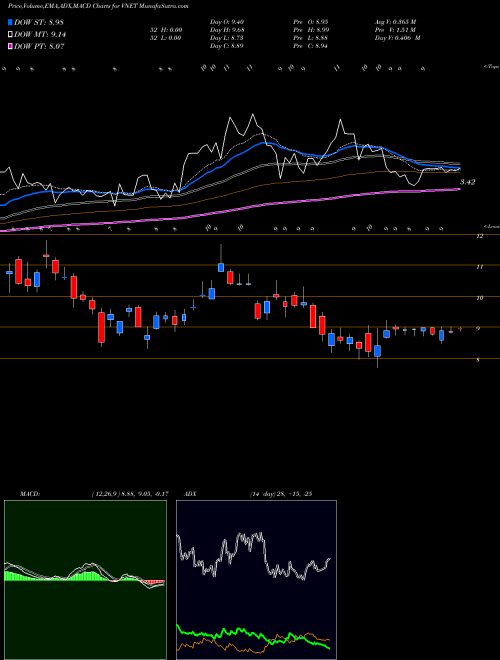Click the price axis label 8
The width and height of the screenshot is (500, 660).
click(x=478, y=360)
